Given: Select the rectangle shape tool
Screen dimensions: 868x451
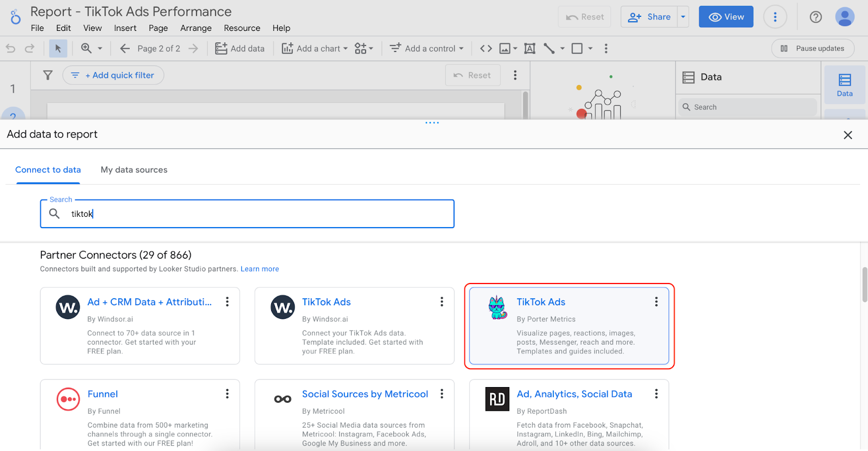Looking at the screenshot, I should tap(577, 48).
